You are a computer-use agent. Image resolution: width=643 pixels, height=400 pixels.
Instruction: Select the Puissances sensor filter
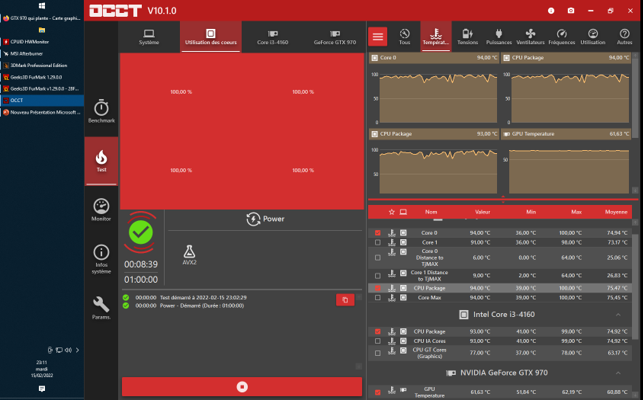point(499,37)
